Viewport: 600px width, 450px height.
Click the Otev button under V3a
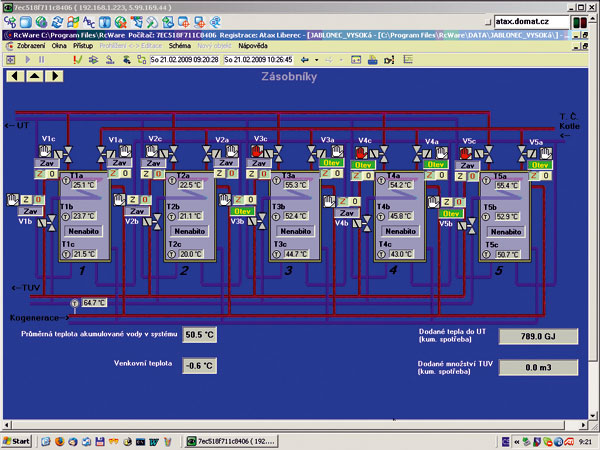[331, 163]
